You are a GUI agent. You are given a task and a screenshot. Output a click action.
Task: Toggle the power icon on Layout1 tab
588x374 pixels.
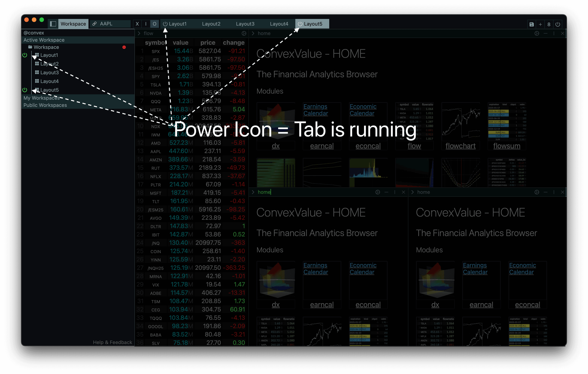click(x=165, y=24)
